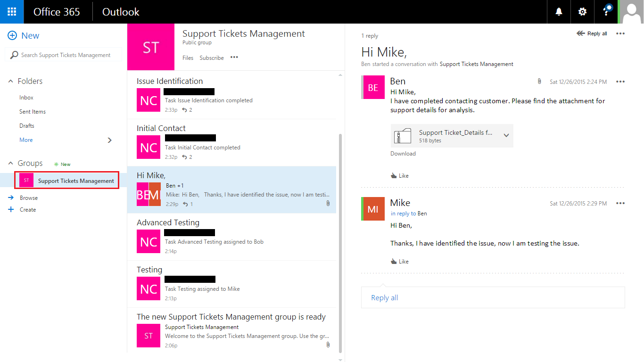
Task: Click the scroll down arrow of conversation list
Action: point(340,360)
